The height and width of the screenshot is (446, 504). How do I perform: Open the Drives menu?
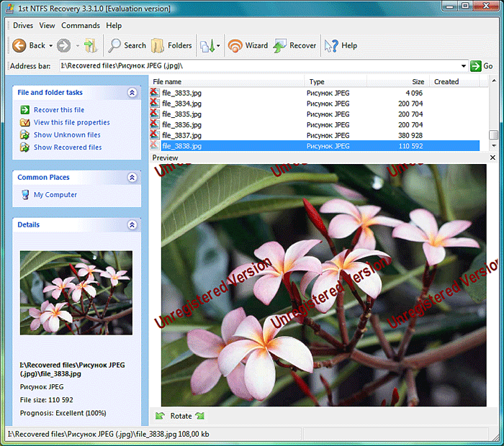pos(23,26)
